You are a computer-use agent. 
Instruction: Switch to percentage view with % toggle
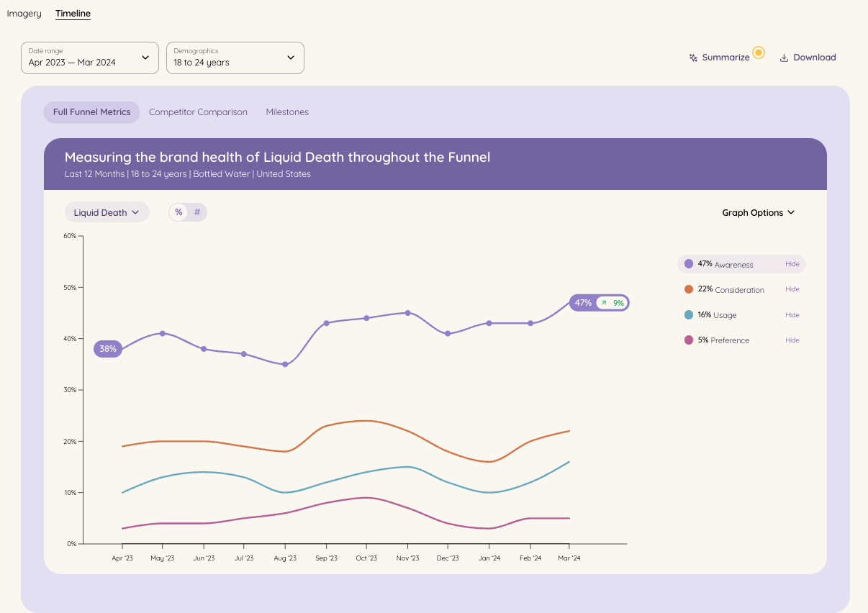178,212
